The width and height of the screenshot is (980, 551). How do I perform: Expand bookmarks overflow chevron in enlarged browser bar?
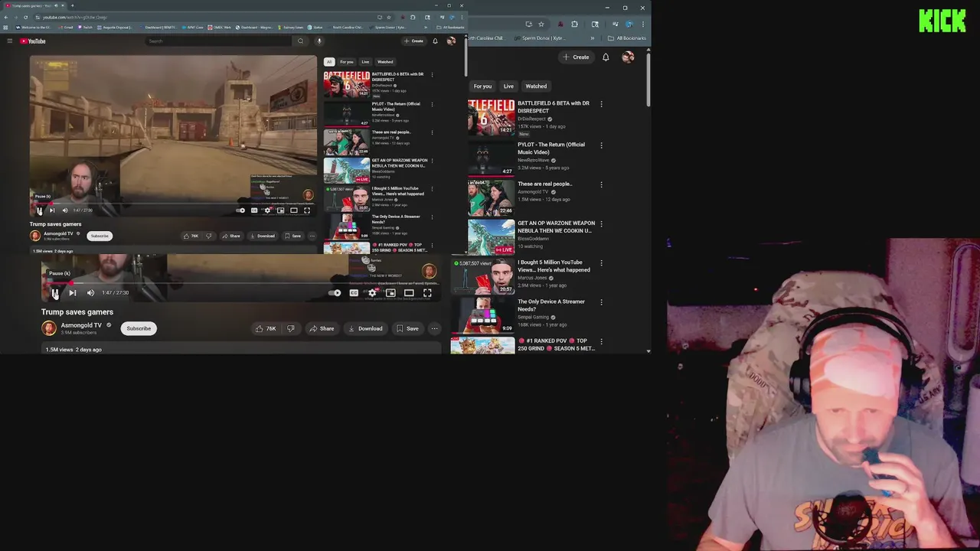click(x=592, y=38)
